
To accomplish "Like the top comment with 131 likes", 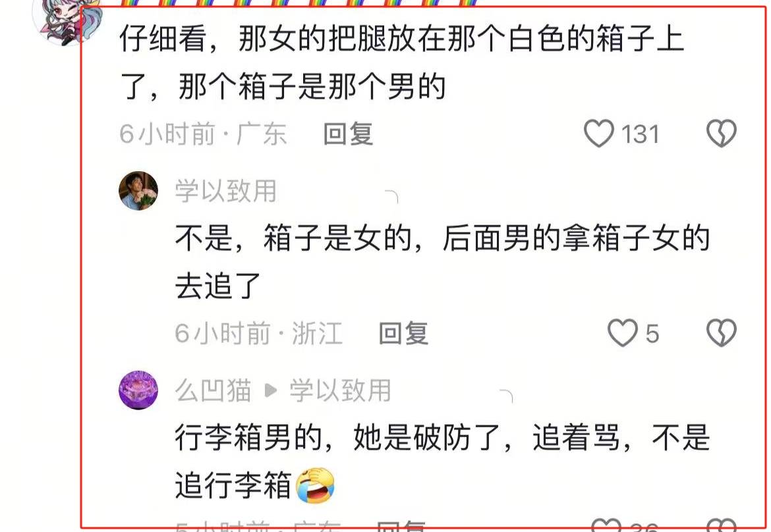I will (598, 133).
